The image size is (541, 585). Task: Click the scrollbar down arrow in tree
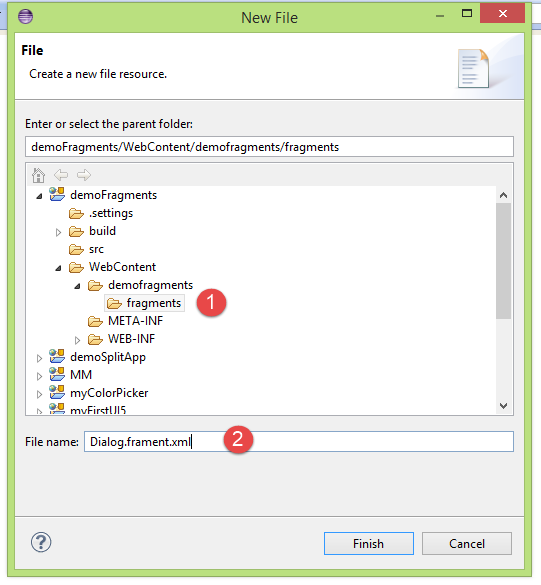point(503,406)
